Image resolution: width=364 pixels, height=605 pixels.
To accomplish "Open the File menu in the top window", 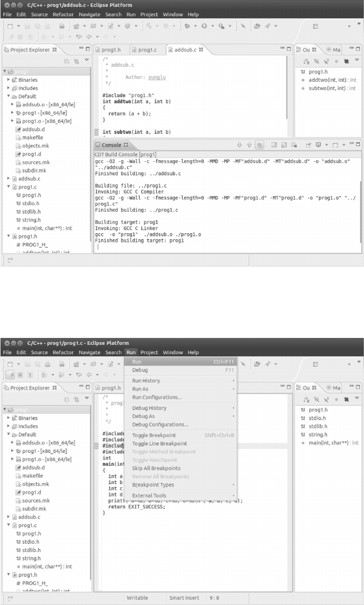I will coord(8,15).
